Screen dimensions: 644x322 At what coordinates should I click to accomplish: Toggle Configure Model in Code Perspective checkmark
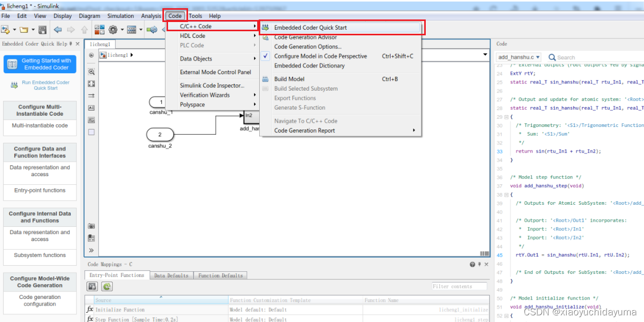[x=265, y=56]
